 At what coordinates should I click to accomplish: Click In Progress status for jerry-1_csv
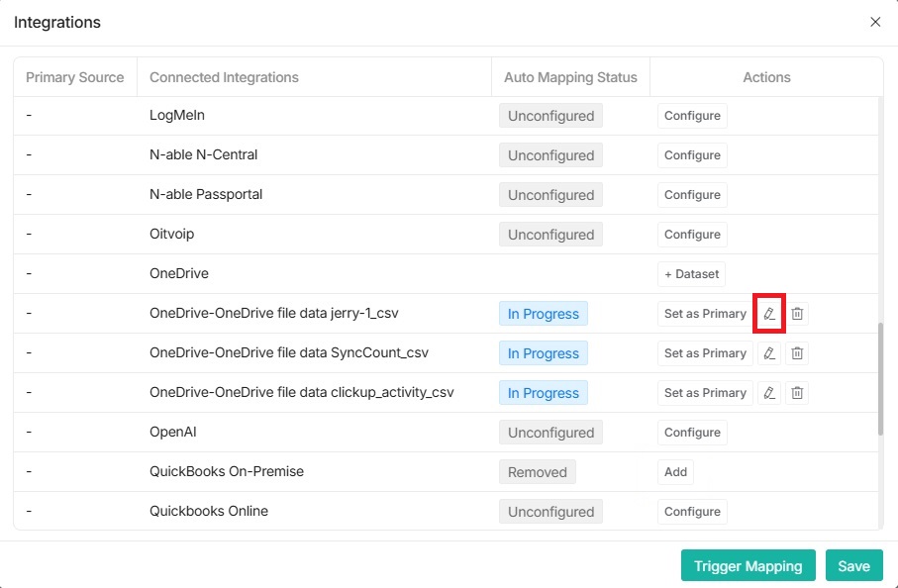click(x=543, y=313)
